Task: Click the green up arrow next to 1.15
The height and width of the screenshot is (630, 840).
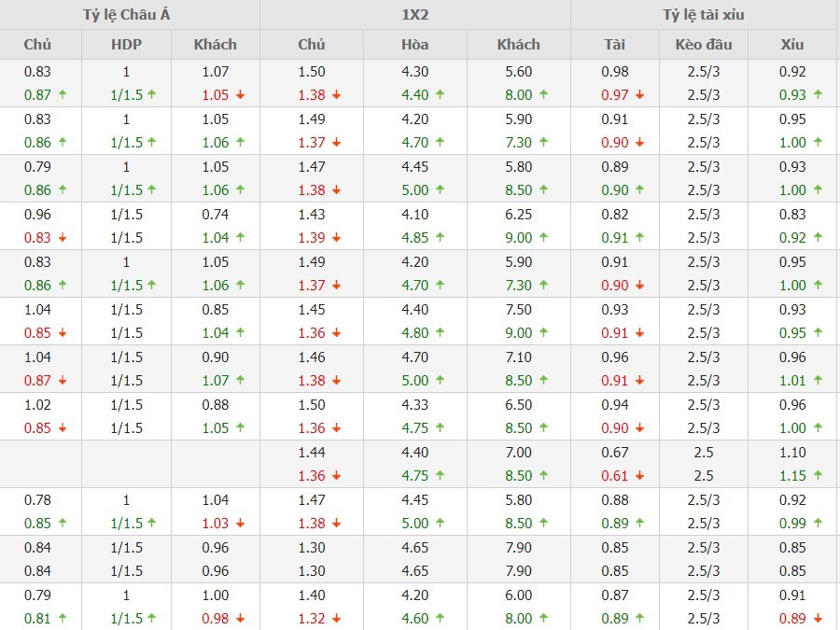Action: [x=819, y=476]
